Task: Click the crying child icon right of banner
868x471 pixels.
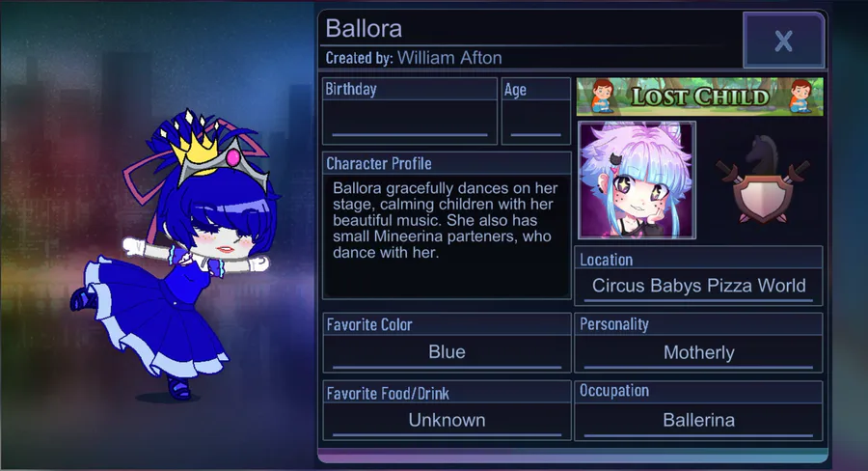Action: (800, 96)
